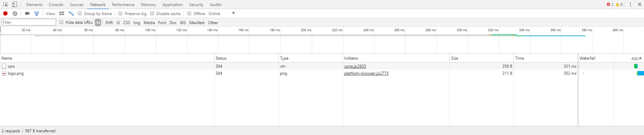Stop recording network log
Viewport: 644px width, 135px height.
[x=5, y=13]
